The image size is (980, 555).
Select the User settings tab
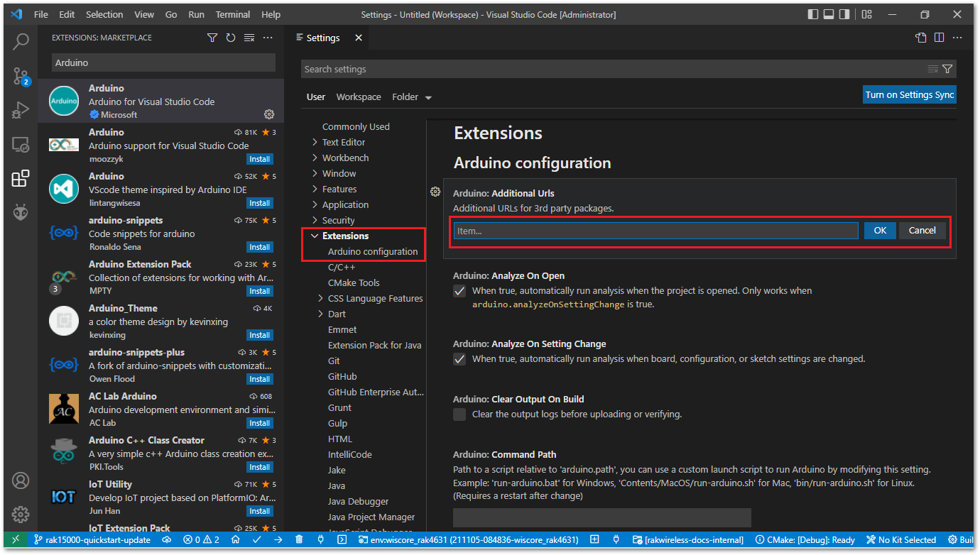pos(316,97)
